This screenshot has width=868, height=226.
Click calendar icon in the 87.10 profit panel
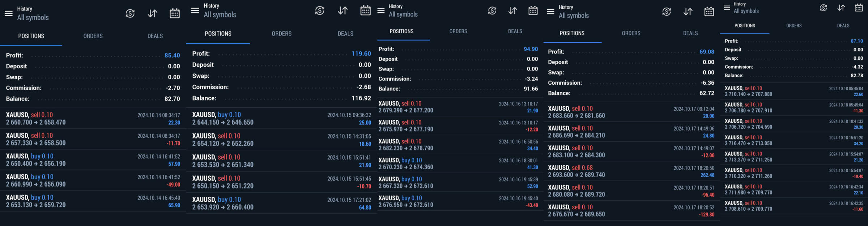[x=859, y=8]
